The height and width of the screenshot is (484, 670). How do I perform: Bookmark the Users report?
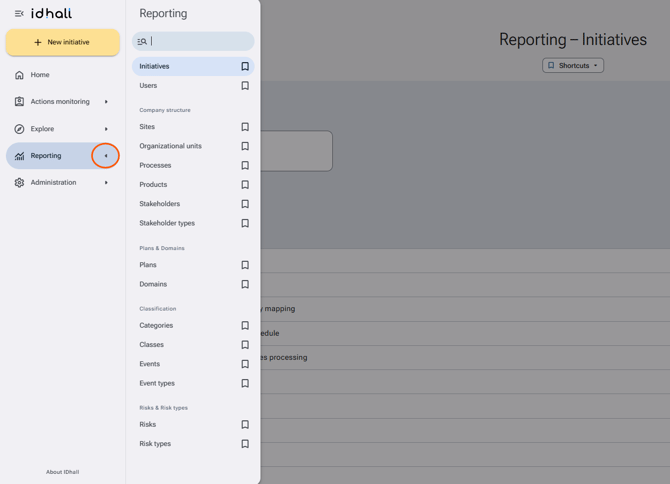tap(245, 86)
